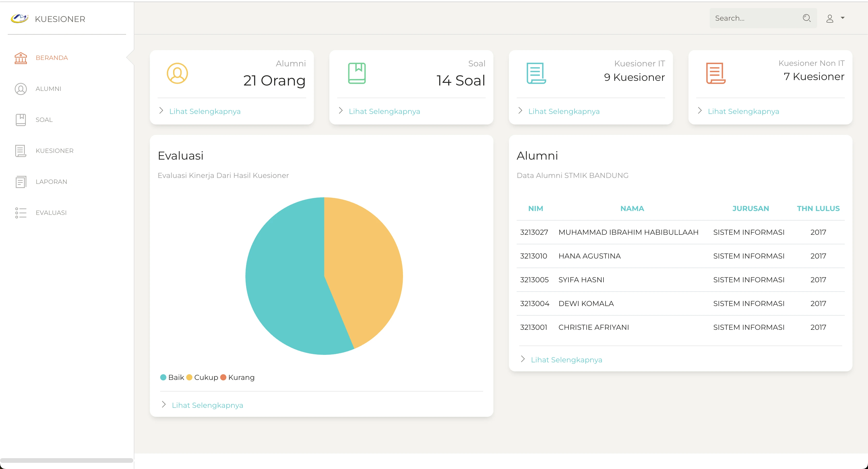Click the user profile icon
The image size is (868, 469).
tap(830, 19)
